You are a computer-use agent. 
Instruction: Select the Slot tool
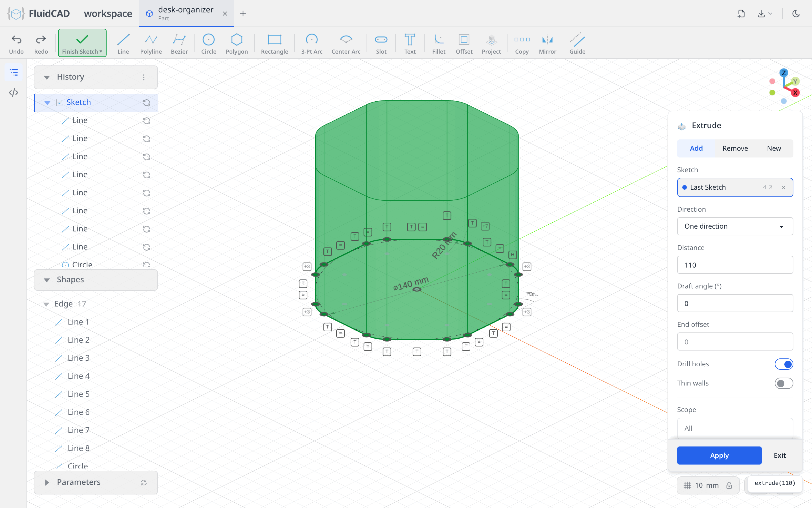[381, 44]
